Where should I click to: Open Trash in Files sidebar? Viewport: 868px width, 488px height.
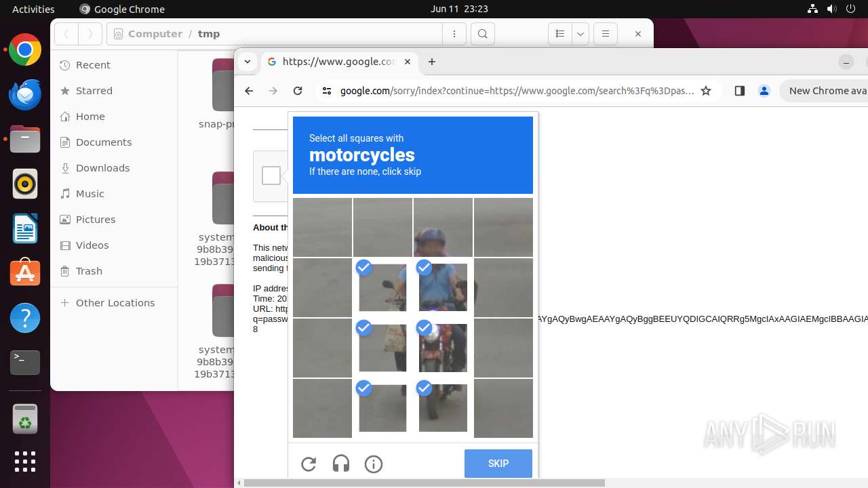click(114, 271)
